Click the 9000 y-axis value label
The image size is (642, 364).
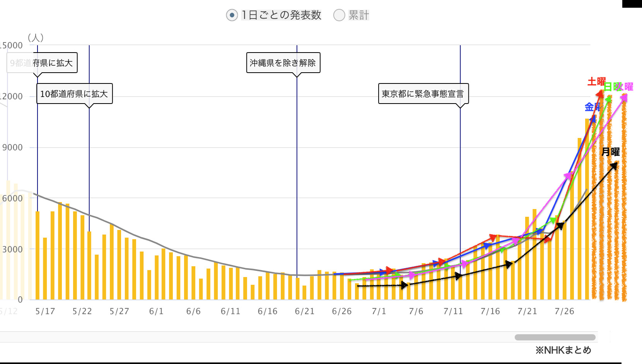12,148
